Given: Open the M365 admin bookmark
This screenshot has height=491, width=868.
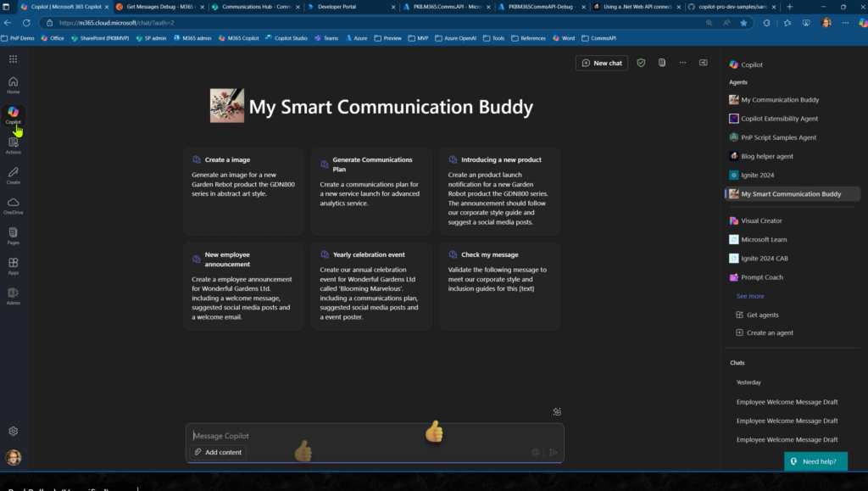Looking at the screenshot, I should click(192, 38).
